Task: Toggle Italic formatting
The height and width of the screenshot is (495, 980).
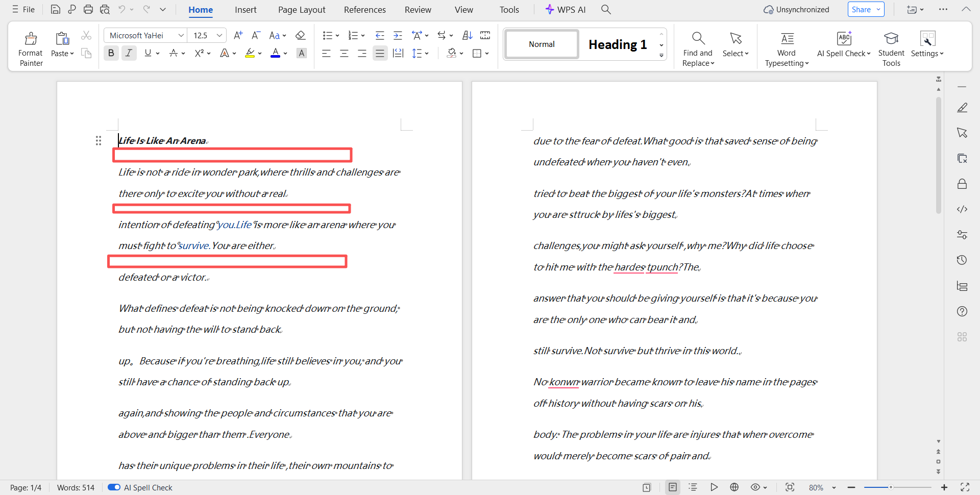Action: (129, 53)
